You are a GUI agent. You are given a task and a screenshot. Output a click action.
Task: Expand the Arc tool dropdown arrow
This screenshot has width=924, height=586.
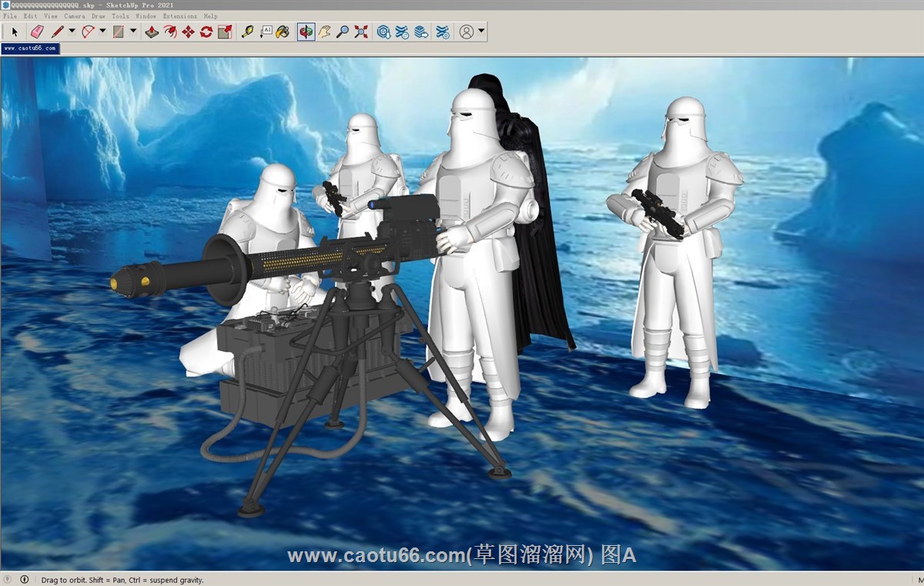[102, 32]
